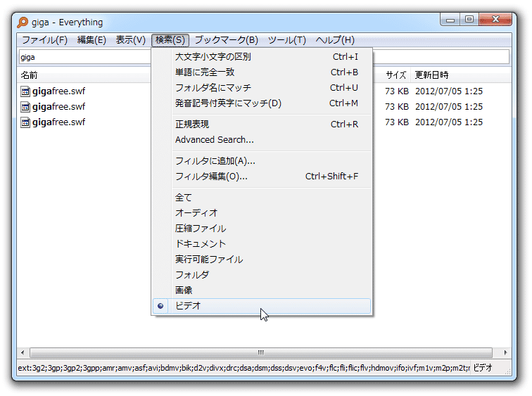Image resolution: width=532 pixels, height=396 pixels.
Task: Expand the ツール(T) menu
Action: click(287, 40)
